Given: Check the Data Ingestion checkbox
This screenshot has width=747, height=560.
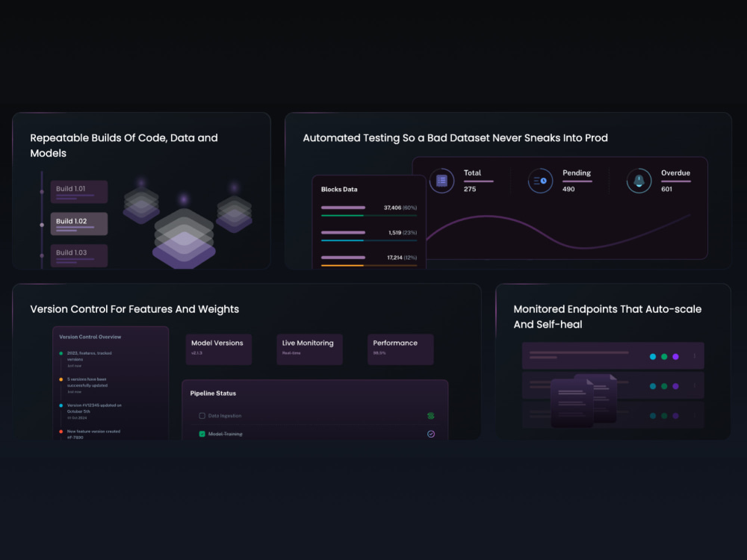Looking at the screenshot, I should [x=202, y=416].
